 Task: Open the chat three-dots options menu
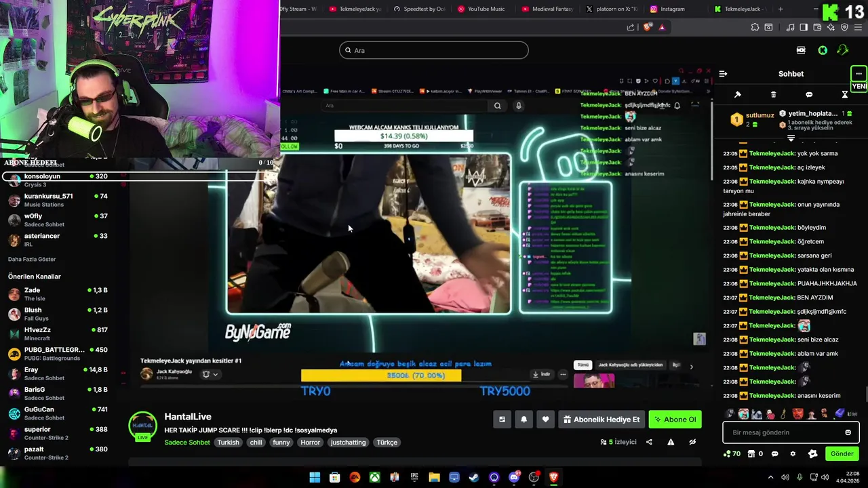pos(859,74)
